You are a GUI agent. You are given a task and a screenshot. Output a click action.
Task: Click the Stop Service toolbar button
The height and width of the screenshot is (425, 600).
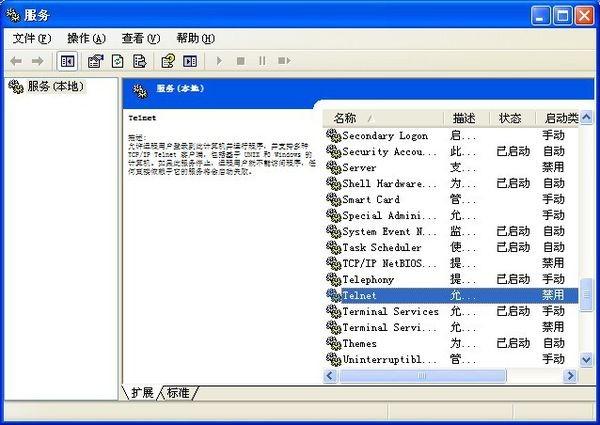pos(241,61)
